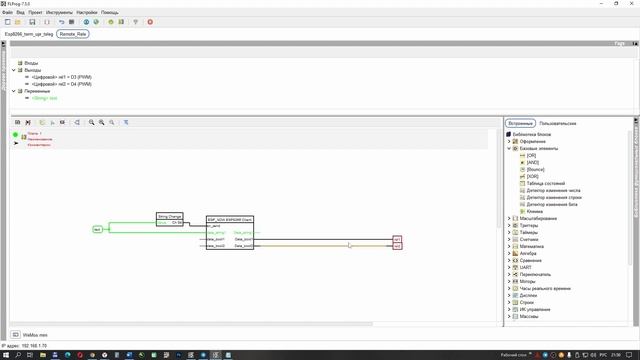Click the undo arrow toolbar icon
The width and height of the screenshot is (640, 360).
[62, 22]
